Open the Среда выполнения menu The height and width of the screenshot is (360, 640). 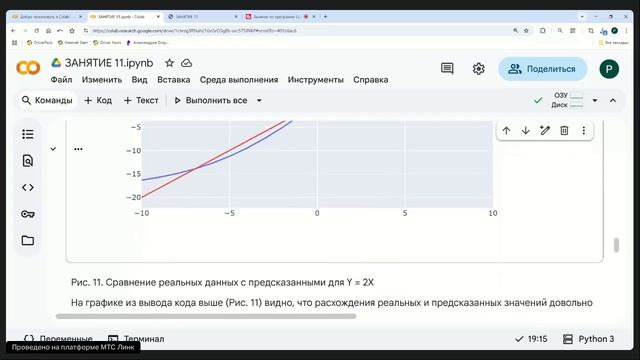point(239,80)
